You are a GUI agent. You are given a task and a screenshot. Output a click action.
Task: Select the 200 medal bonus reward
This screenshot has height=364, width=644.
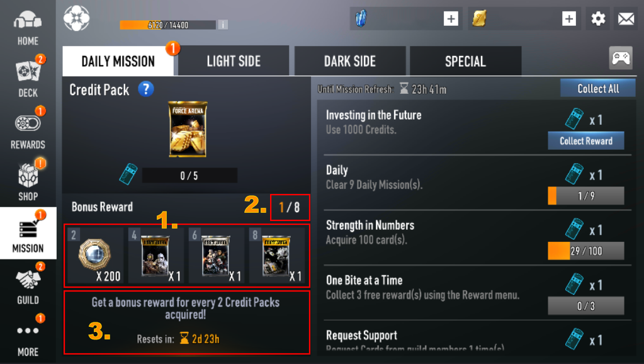[x=95, y=255]
